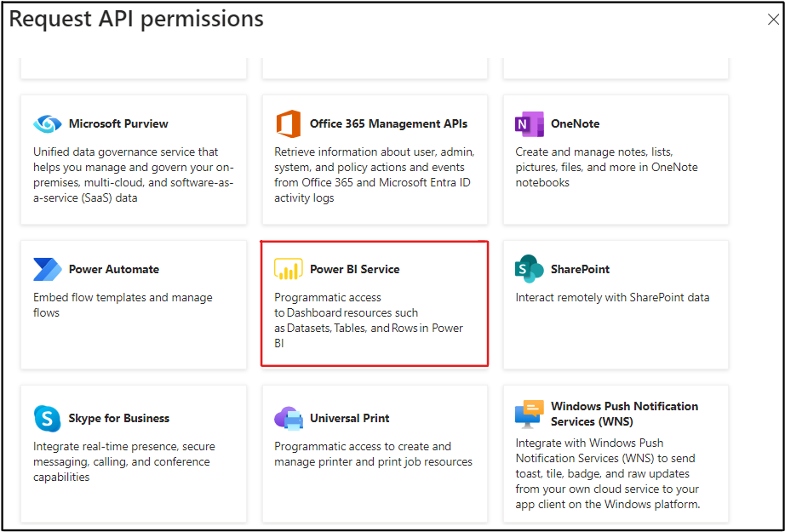Open the Microsoft Purview heading

point(118,124)
